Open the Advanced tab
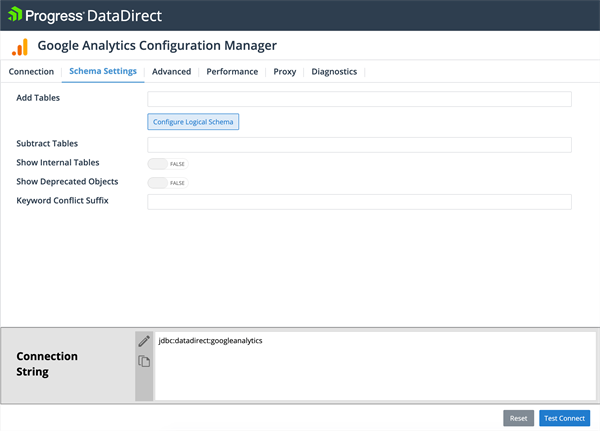Screen dimensions: 600x431 tap(171, 72)
